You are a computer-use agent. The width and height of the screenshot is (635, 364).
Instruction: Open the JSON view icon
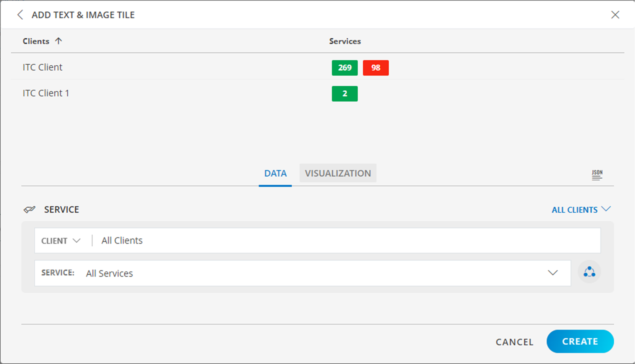[597, 175]
